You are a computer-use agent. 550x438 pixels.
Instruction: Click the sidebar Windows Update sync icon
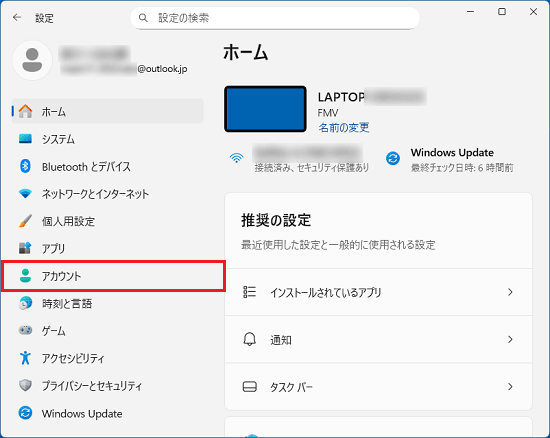tap(25, 413)
